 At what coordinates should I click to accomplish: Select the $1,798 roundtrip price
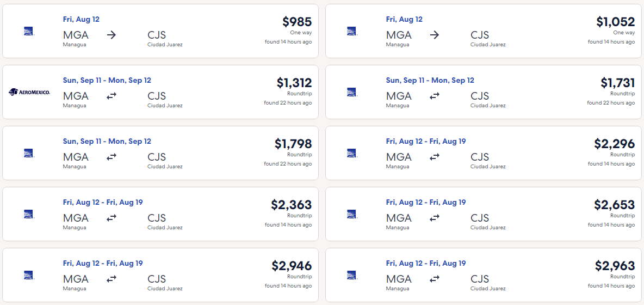pyautogui.click(x=293, y=144)
